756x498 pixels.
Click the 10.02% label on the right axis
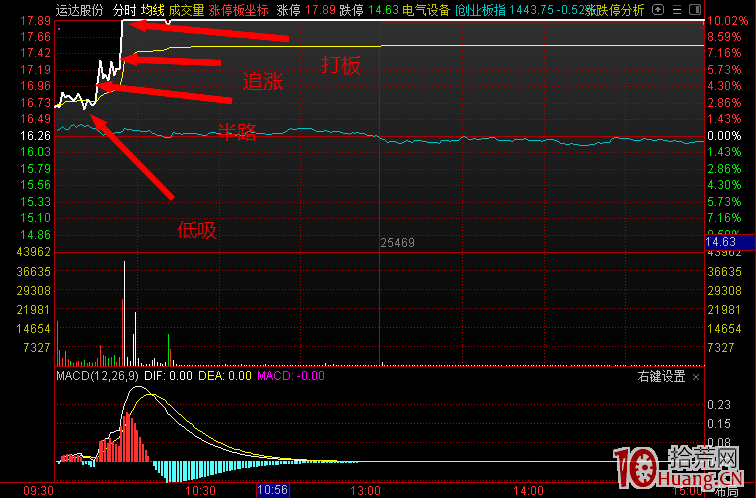(x=728, y=21)
